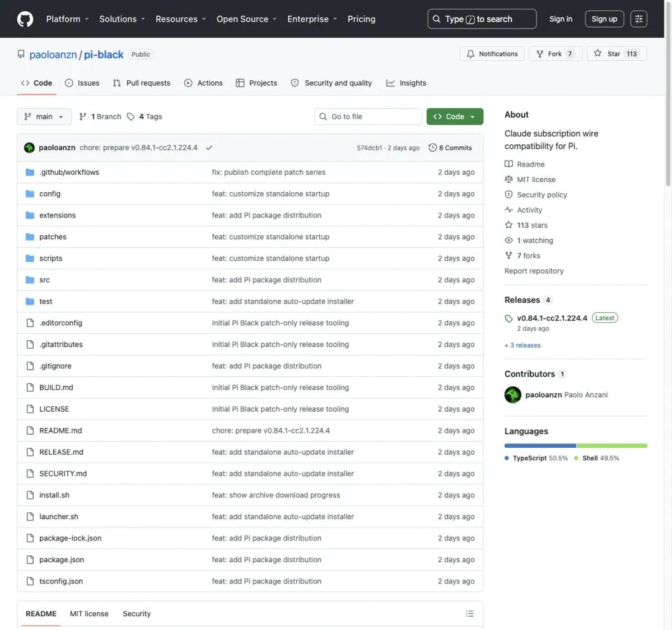Click the fork icon in the Fork button
672x630 pixels.
(x=539, y=54)
